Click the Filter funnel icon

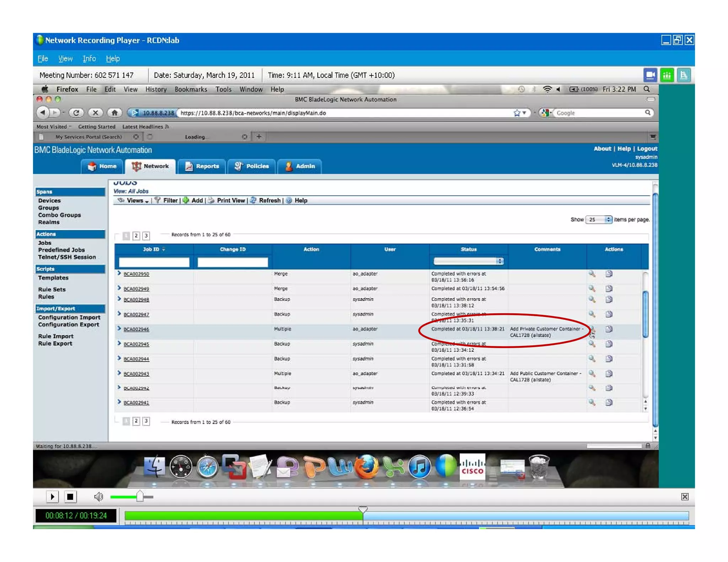point(157,200)
